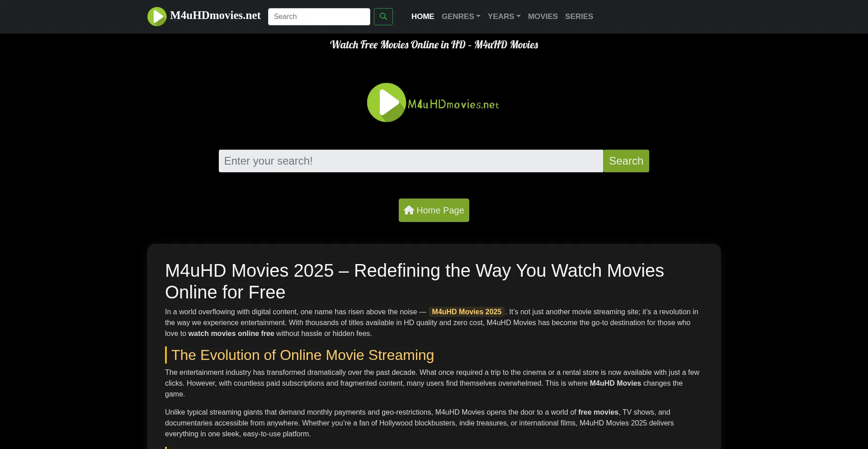The image size is (868, 449).
Task: Click the large center play logo icon
Action: 387,103
